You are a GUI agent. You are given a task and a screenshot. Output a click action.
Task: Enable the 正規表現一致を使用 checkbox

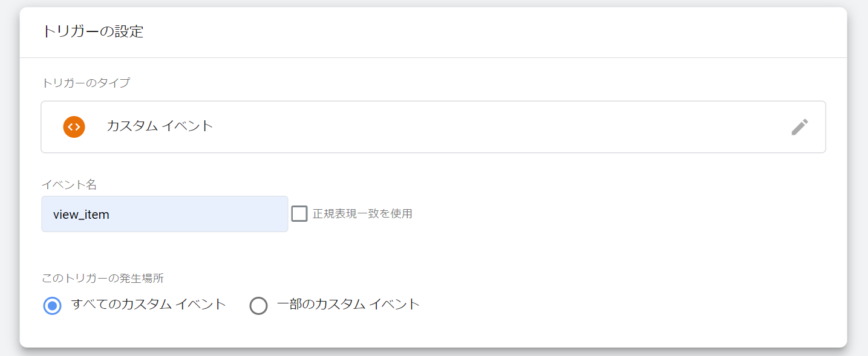pos(299,214)
